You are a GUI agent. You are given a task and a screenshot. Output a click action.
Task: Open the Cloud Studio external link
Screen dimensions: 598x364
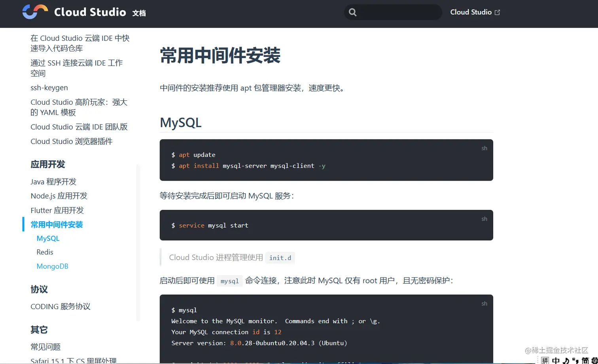[x=475, y=12]
